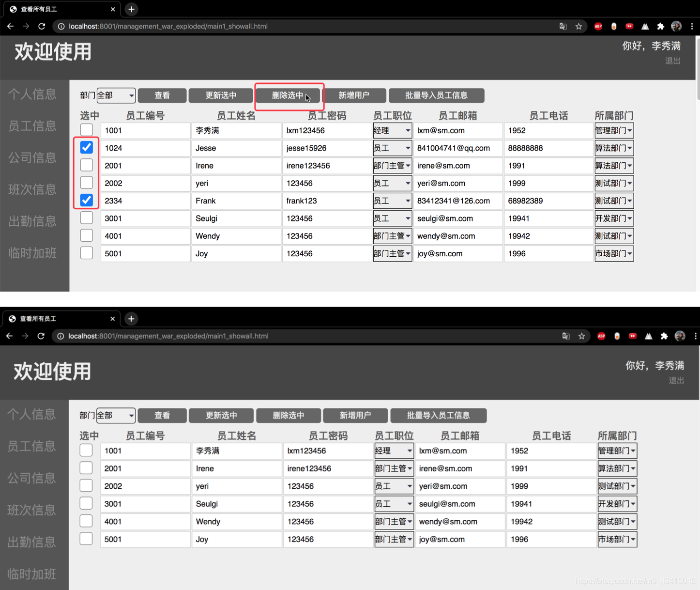Click 更新选中 button in top window
Screen dimensions: 700x590
tap(221, 95)
